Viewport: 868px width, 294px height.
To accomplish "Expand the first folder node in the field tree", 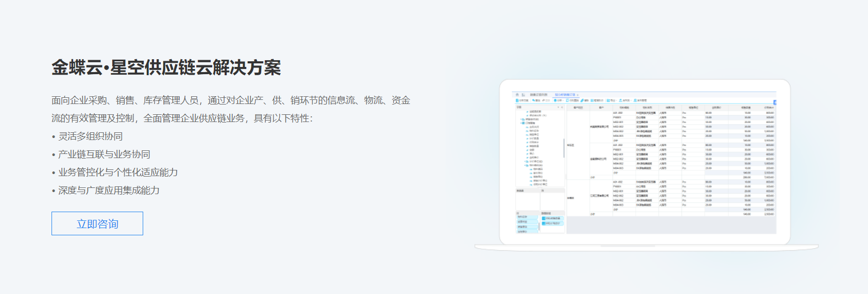I will tap(522, 119).
